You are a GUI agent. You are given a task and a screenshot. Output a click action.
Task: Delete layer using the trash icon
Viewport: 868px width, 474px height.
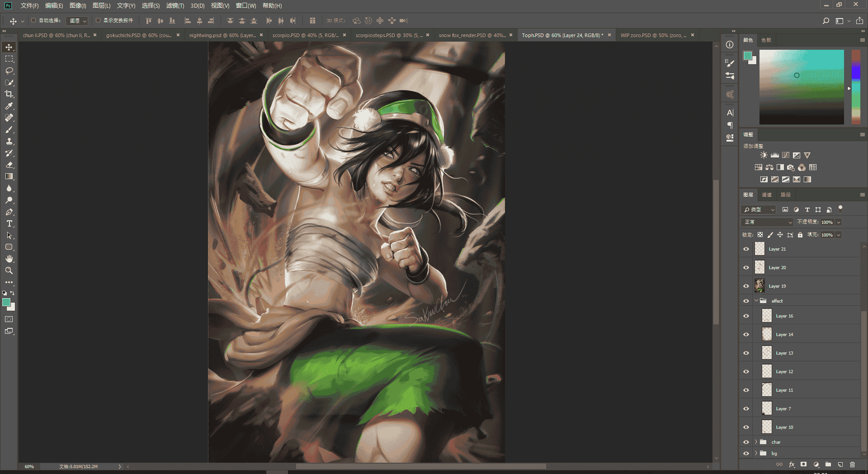pyautogui.click(x=853, y=465)
